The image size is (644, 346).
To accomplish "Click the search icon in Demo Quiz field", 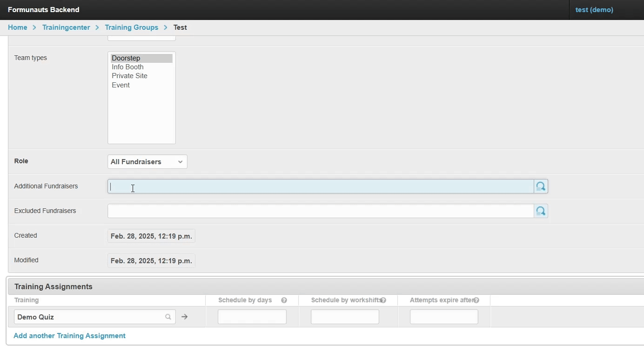I will coord(168,317).
